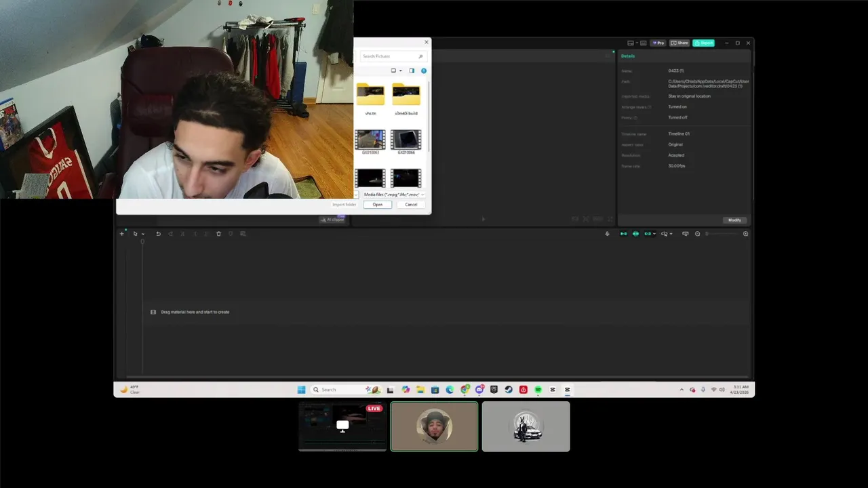Open the layout icon in CapCut title bar
Viewport: 868px width, 488px height.
[631, 43]
